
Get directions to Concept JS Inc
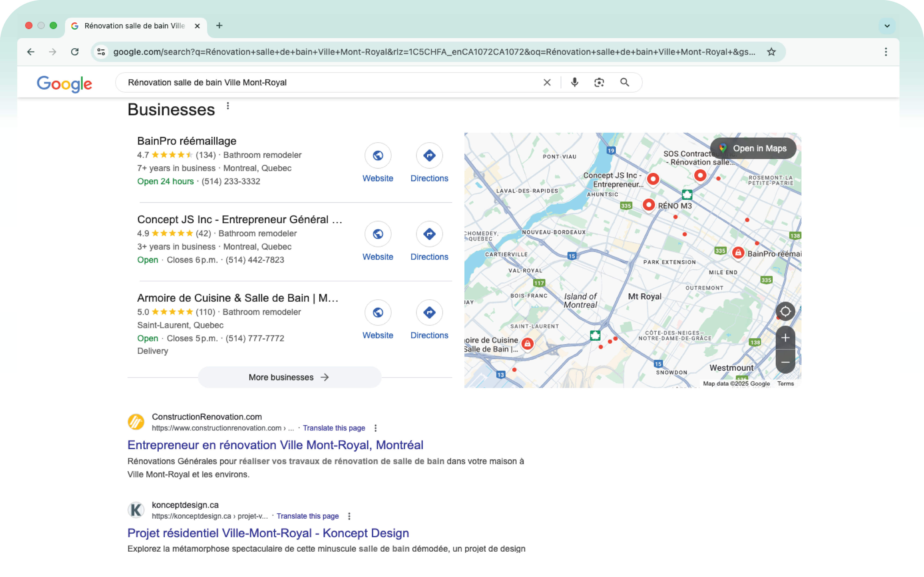point(429,234)
